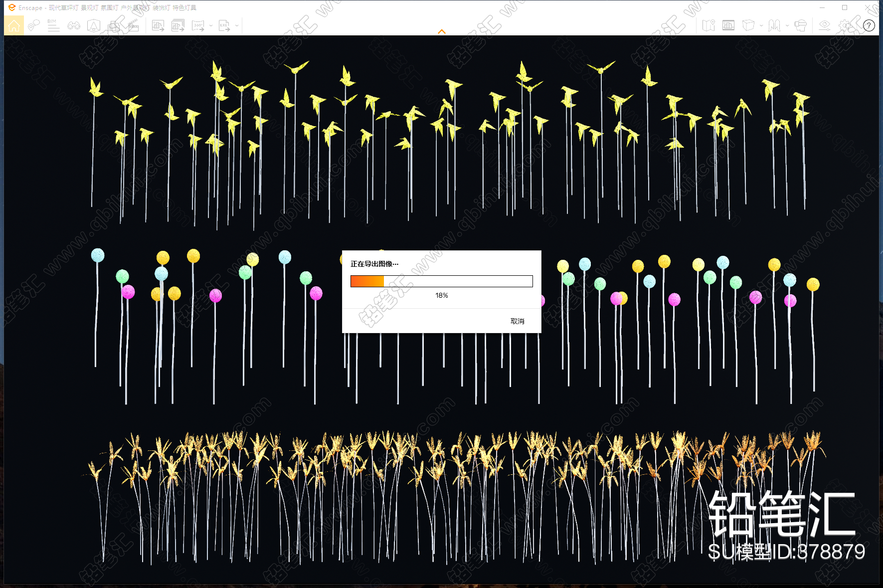The height and width of the screenshot is (588, 883).
Task: Open the help question mark icon
Action: (x=869, y=25)
